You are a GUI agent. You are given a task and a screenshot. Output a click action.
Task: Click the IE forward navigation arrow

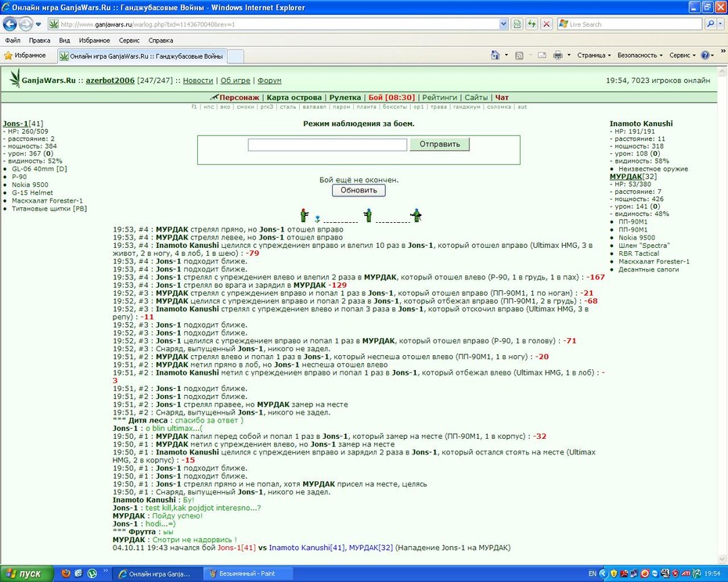click(x=26, y=23)
